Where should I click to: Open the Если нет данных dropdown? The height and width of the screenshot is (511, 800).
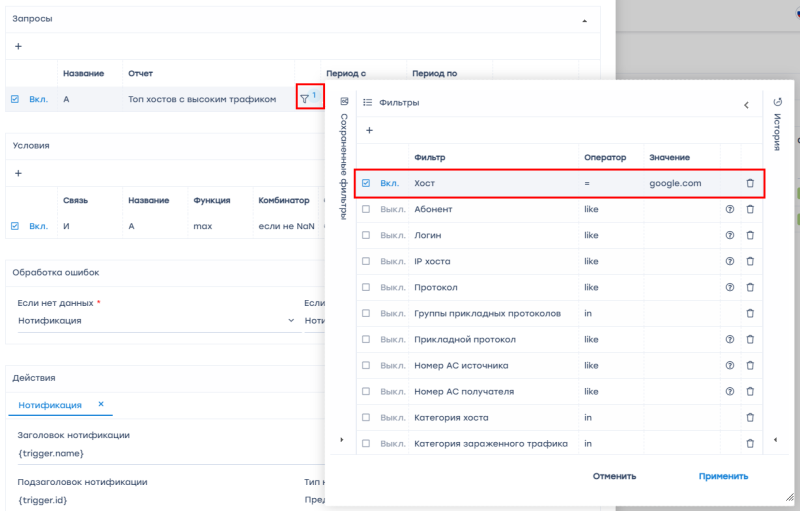pos(155,320)
